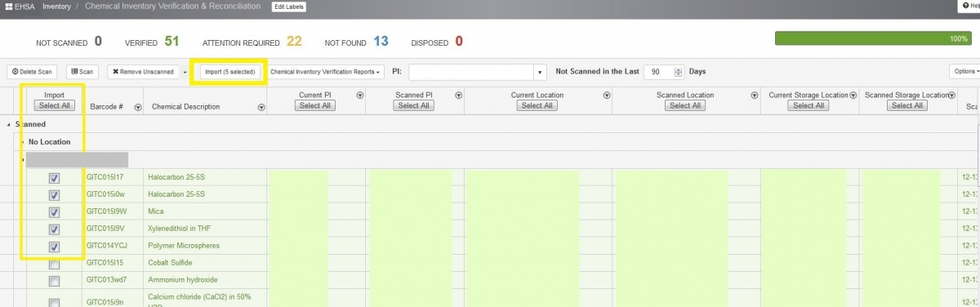Click Select All under Current Storage Location

point(808,105)
